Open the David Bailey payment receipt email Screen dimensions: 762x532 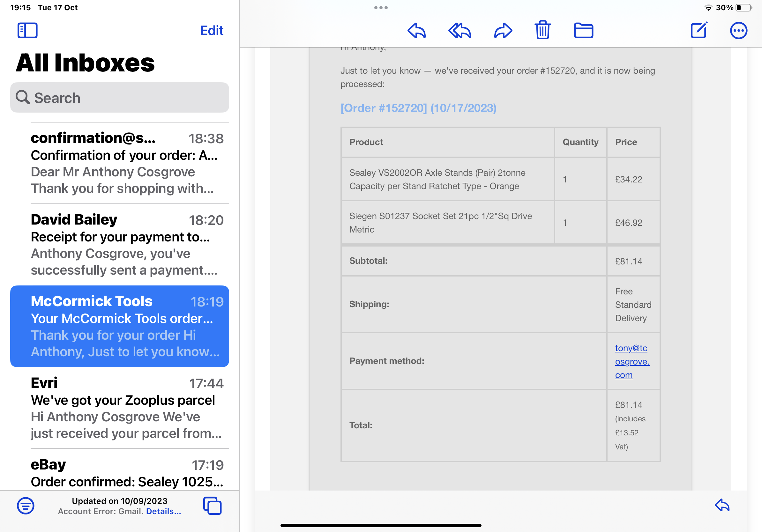click(x=126, y=244)
